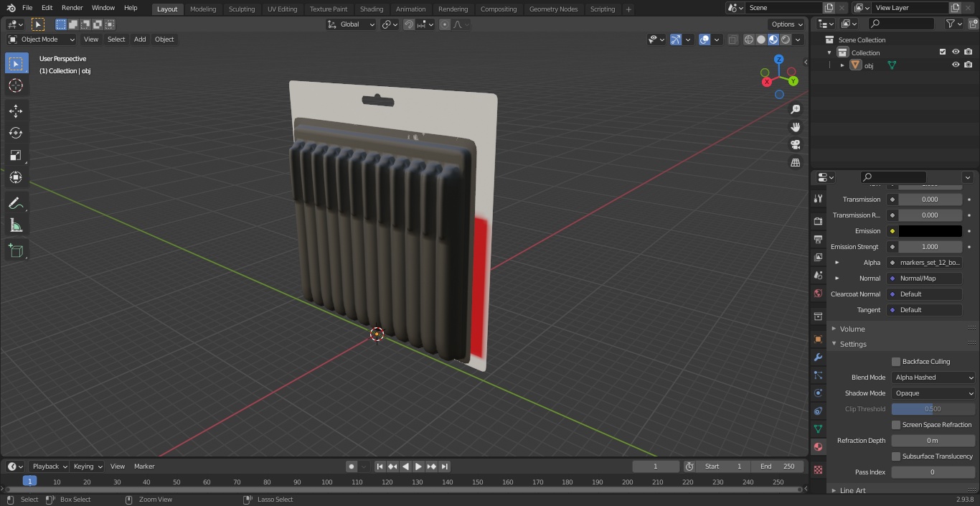Image resolution: width=980 pixels, height=506 pixels.
Task: Open the Material properties tab
Action: 818,446
